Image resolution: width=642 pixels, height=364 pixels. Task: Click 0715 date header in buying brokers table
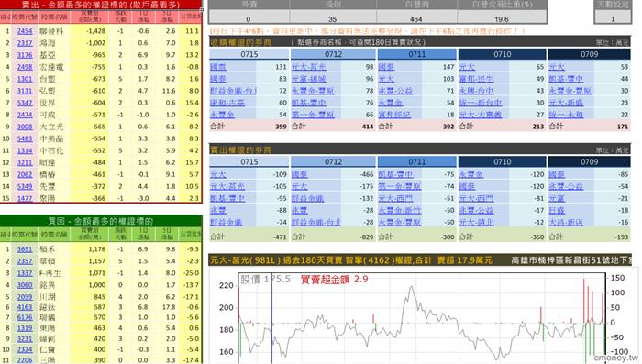pos(249,54)
